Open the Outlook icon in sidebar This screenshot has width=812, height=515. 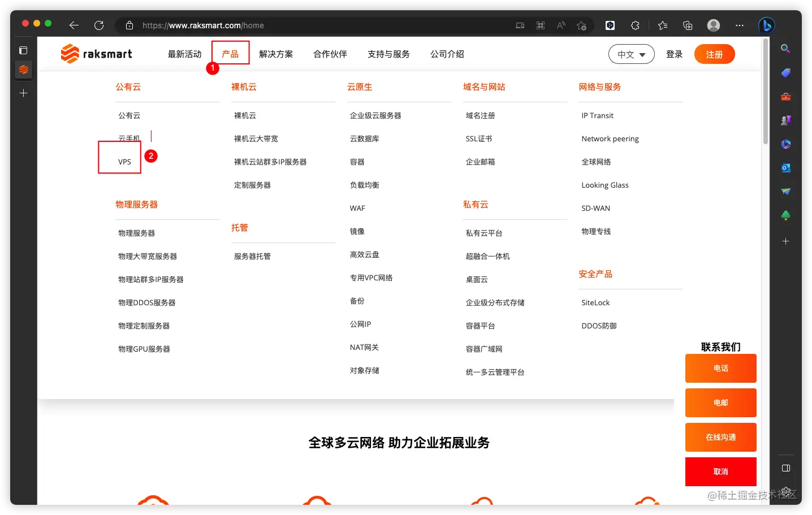pos(785,168)
